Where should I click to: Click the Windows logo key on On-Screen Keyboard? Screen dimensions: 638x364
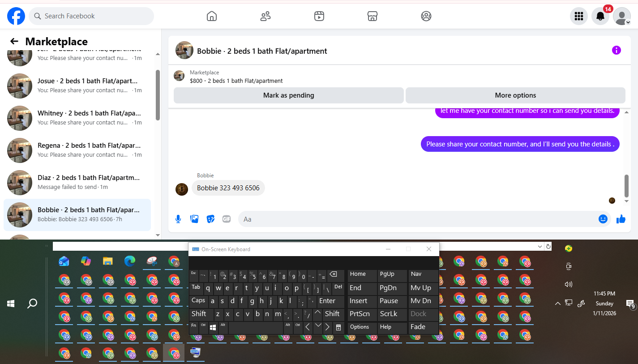click(x=213, y=327)
